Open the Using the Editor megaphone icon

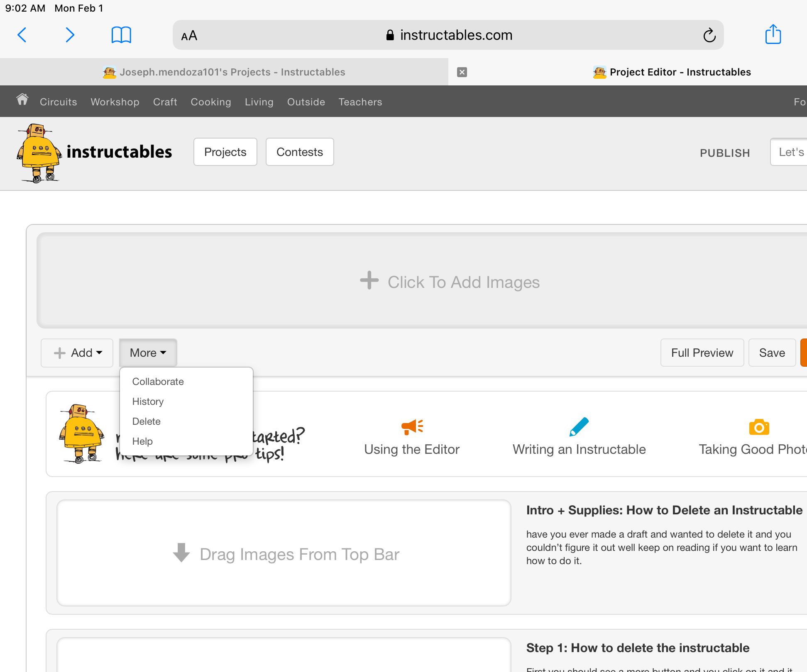411,427
